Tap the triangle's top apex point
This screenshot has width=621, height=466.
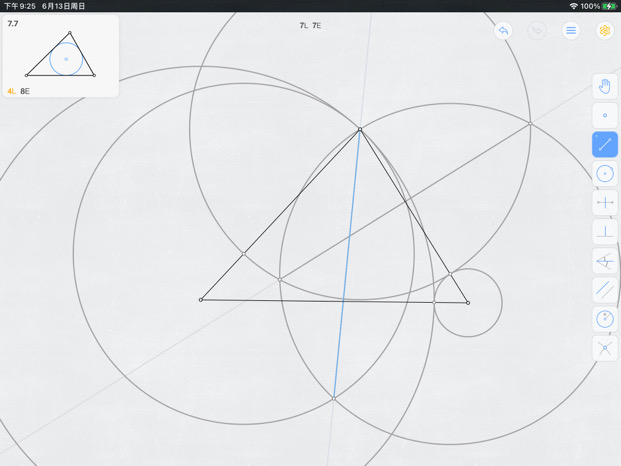coord(360,129)
